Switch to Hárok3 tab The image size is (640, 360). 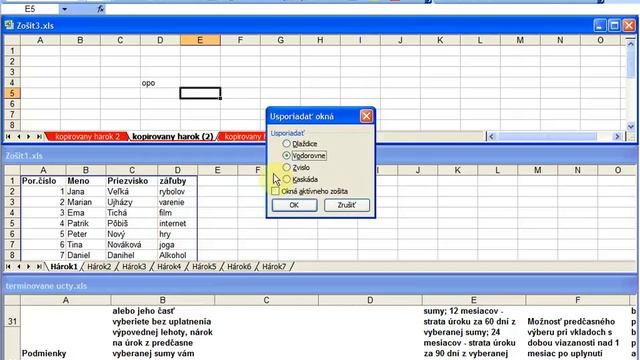[x=134, y=267]
